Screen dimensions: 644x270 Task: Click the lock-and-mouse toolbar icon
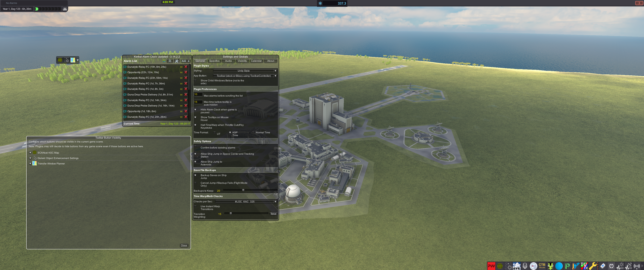point(534,266)
